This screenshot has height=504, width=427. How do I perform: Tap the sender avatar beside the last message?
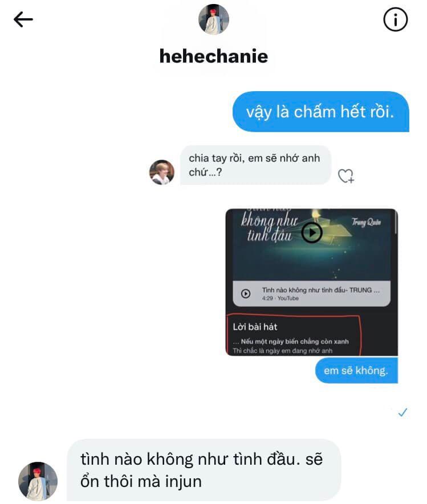click(38, 481)
